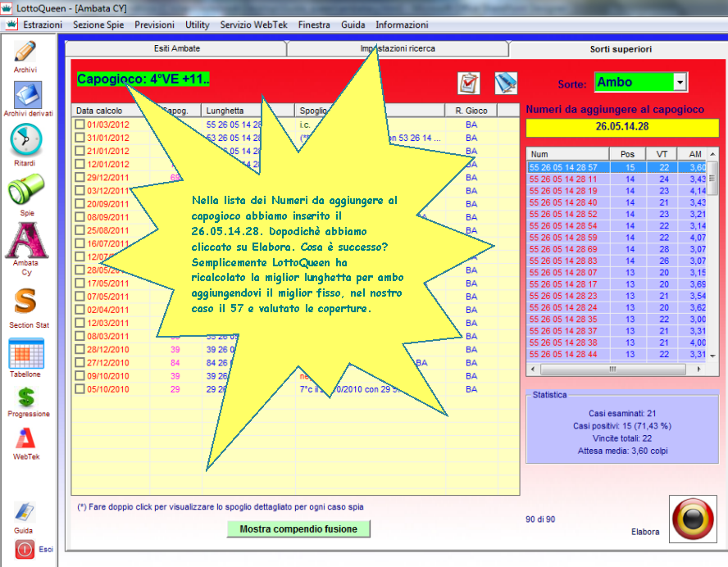Open the Previsioni menu

click(155, 25)
